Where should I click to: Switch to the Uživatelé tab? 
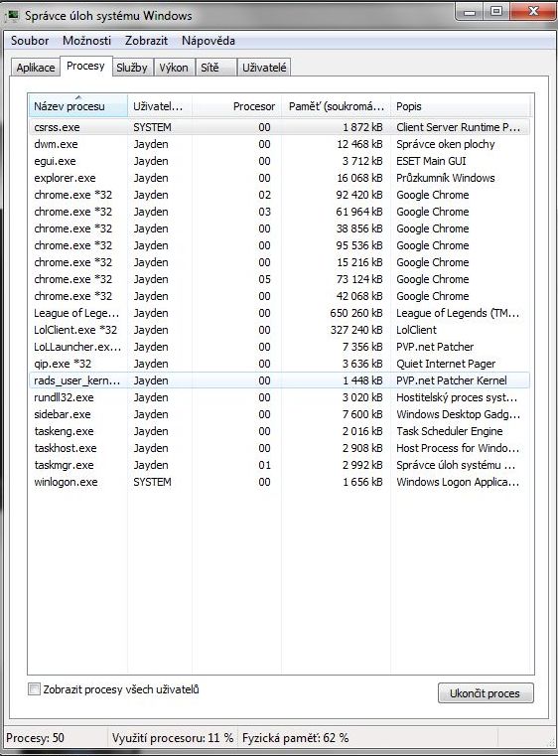click(x=264, y=68)
